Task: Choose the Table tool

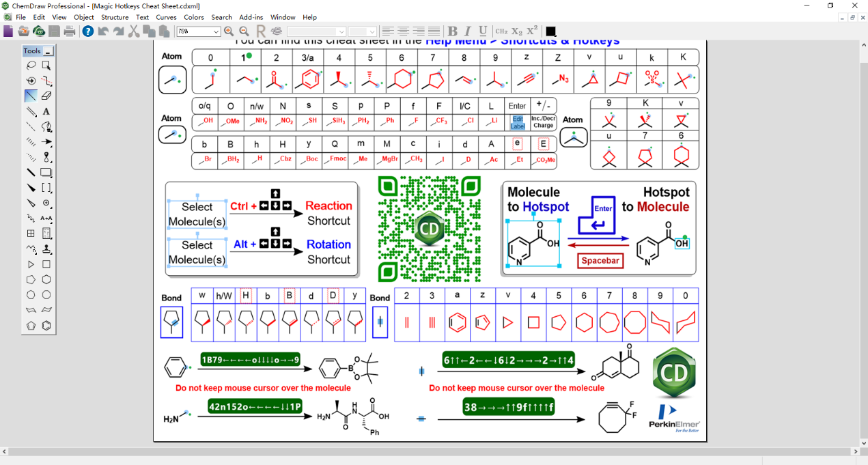Action: pos(31,234)
